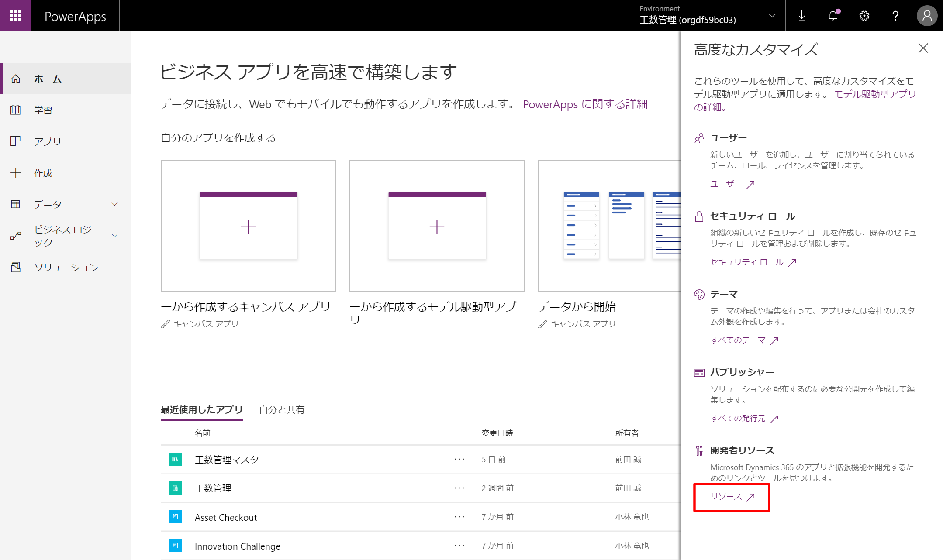Open more options for 工数管理マスタ app
Screen dimensions: 943x560
click(459, 459)
